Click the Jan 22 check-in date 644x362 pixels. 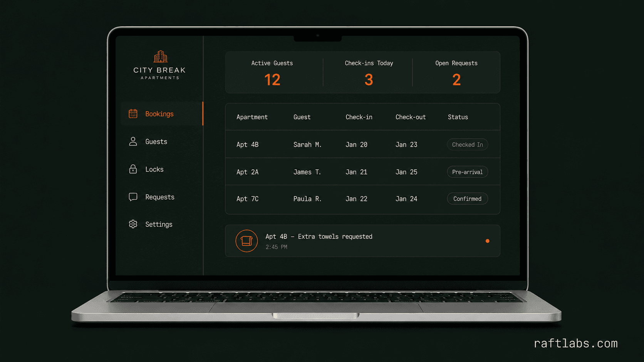coord(356,199)
